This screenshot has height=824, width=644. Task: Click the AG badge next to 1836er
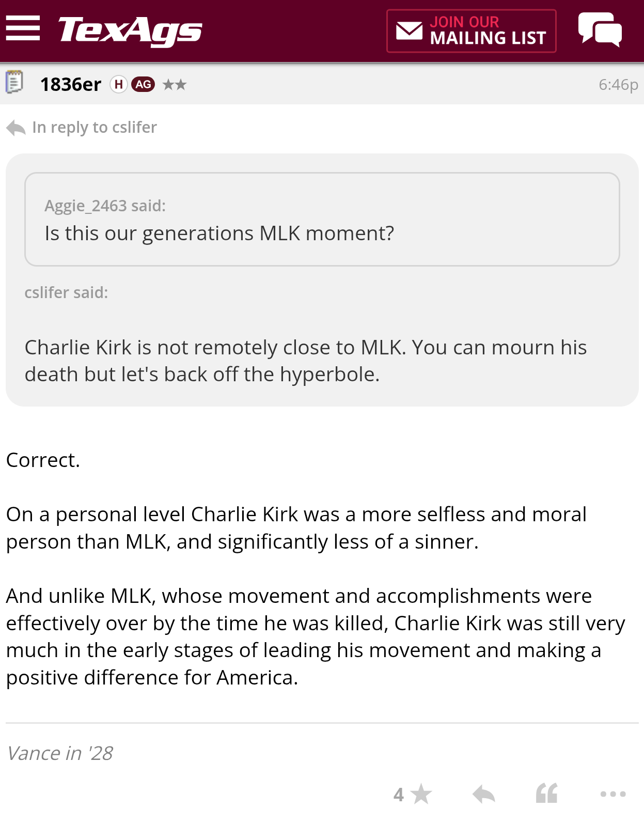[x=143, y=84]
